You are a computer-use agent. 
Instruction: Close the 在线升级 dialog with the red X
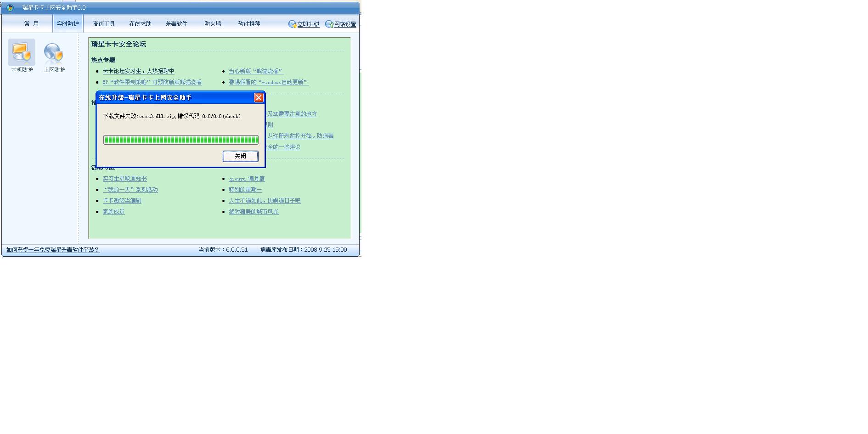tap(259, 97)
